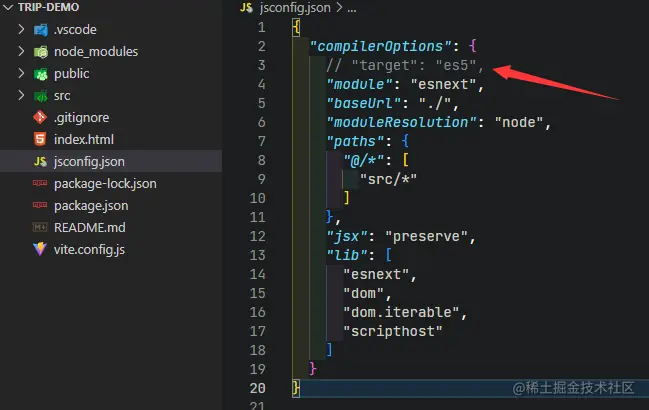Screen dimensions: 649x410
Task: Click the JS icon in editor breadcrumb
Action: 246,7
